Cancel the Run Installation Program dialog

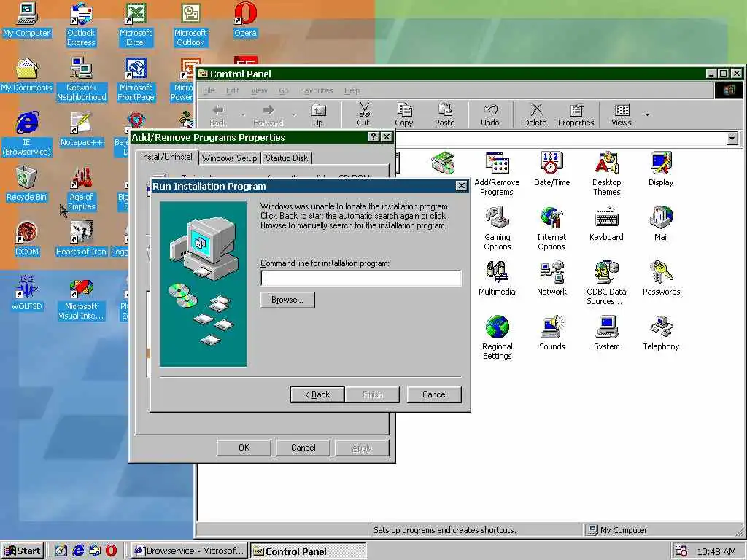[434, 394]
